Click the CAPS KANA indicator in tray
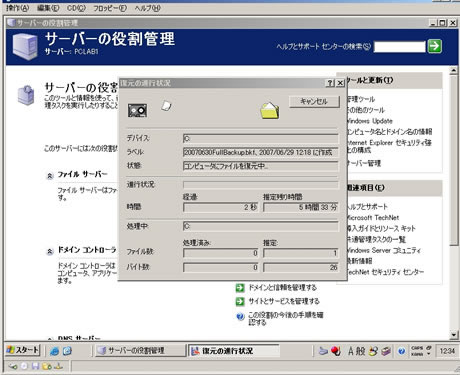Screen dimensions: 460x375 click(x=417, y=351)
